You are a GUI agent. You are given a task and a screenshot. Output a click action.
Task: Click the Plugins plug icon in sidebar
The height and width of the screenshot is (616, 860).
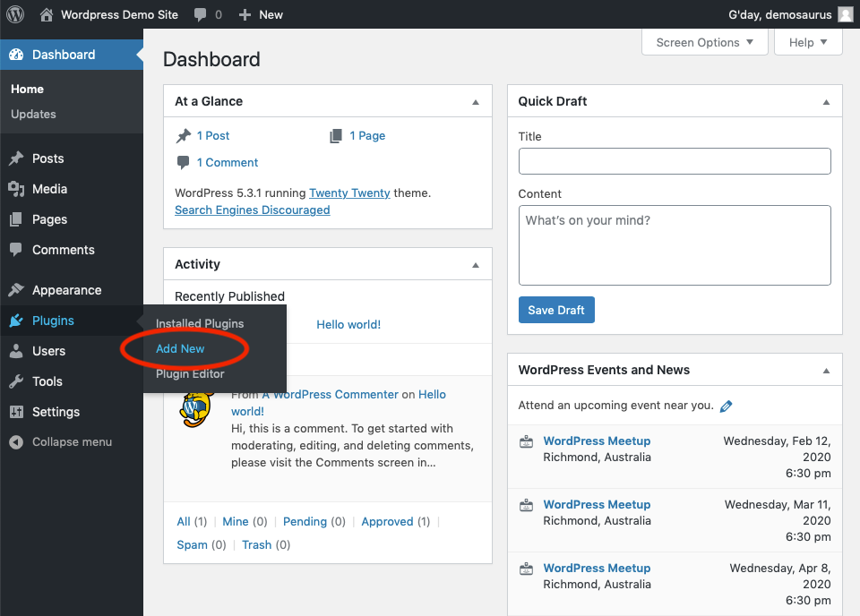coord(16,321)
